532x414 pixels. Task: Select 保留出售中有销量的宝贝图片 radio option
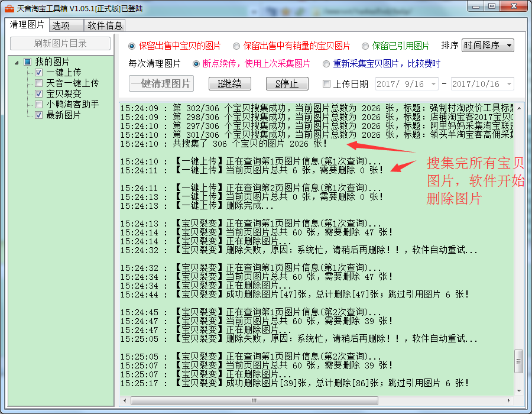236,46
